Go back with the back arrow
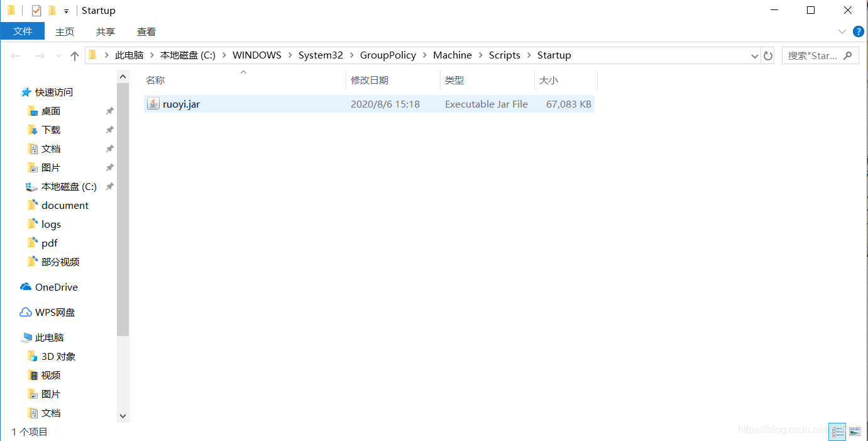This screenshot has height=441, width=868. click(16, 56)
